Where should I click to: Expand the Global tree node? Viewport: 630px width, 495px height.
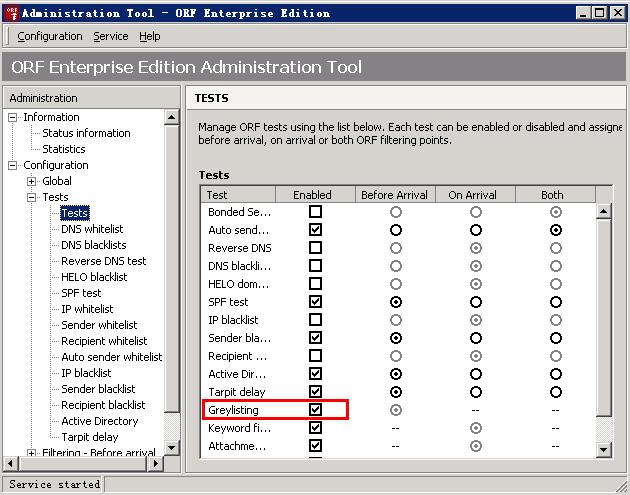pyautogui.click(x=32, y=181)
